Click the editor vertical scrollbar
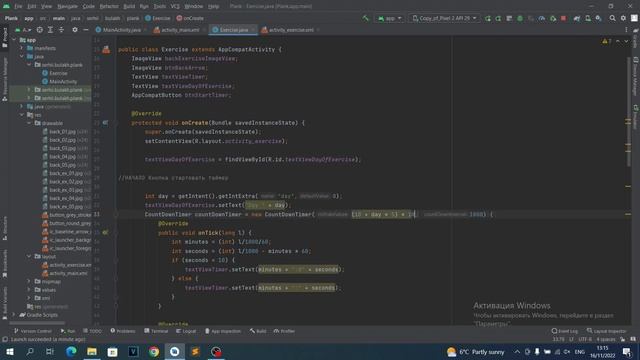This screenshot has height=360, width=640. tap(628, 111)
